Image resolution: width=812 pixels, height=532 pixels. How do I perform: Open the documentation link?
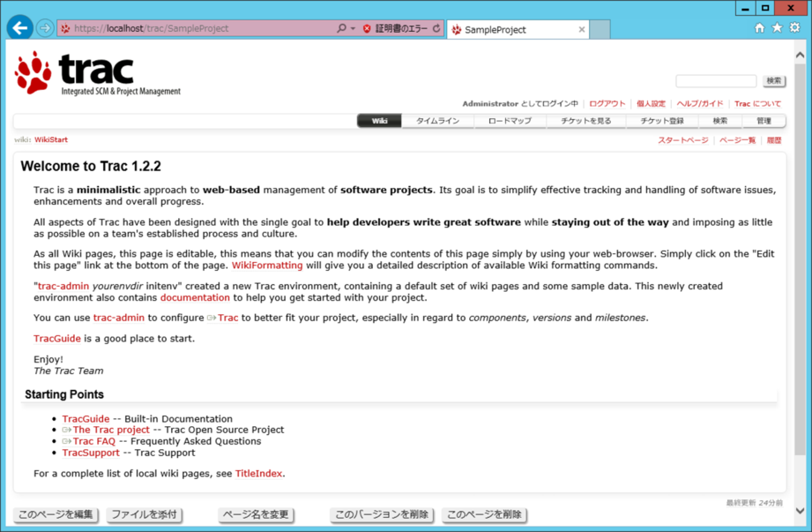195,298
